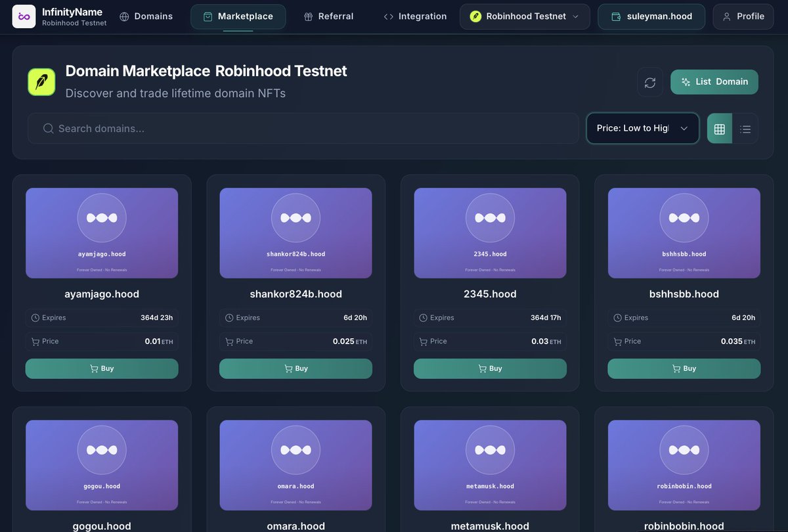Open the Integration tab

tap(415, 16)
